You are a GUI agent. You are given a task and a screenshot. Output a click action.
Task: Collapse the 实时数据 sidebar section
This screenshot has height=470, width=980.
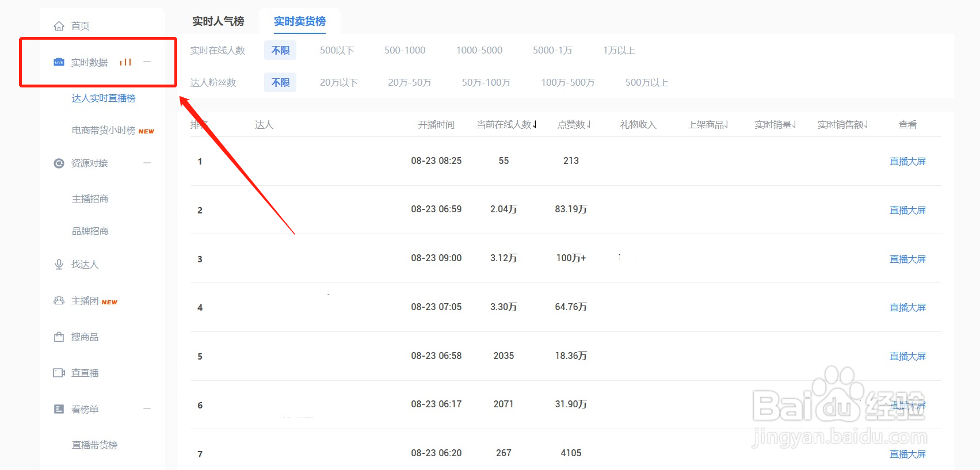click(x=147, y=62)
